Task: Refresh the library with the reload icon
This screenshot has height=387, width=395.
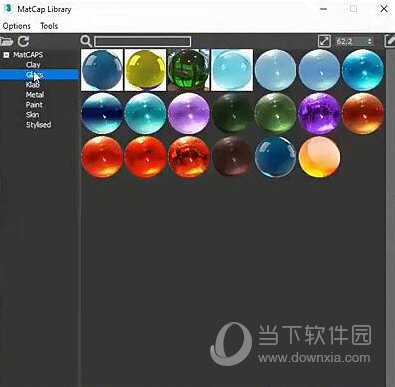Action: pos(23,41)
